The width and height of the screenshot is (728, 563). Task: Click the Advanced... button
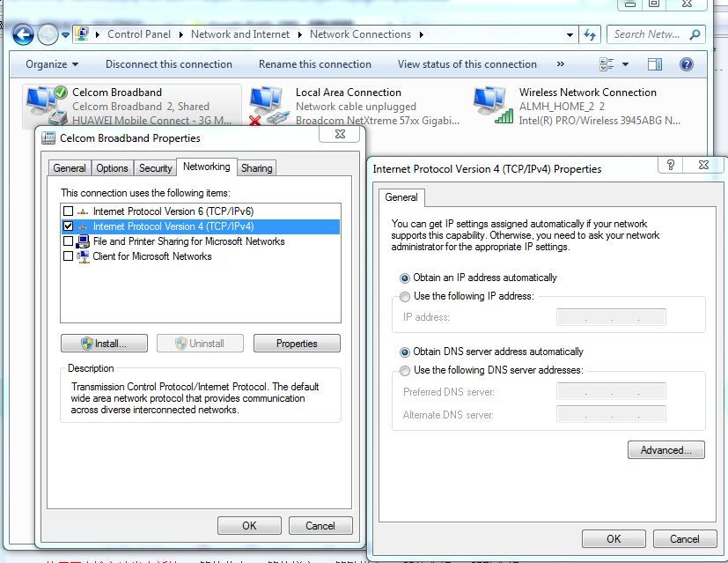coord(665,450)
